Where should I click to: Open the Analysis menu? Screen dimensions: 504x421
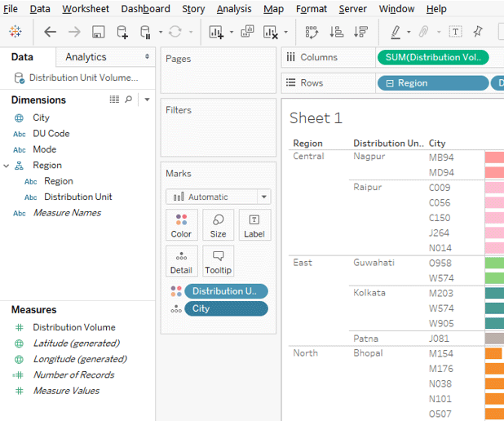click(234, 9)
